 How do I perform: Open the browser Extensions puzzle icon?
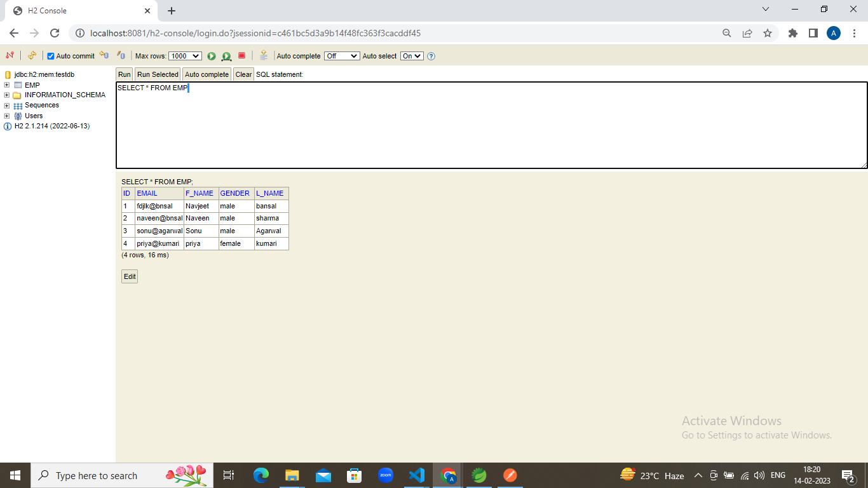(793, 33)
